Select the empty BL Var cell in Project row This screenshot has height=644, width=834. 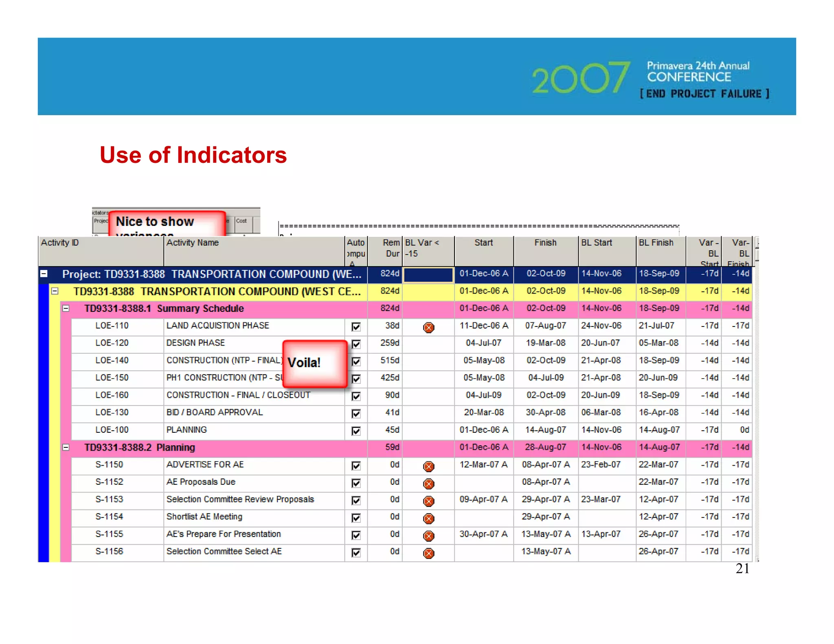[x=428, y=275]
